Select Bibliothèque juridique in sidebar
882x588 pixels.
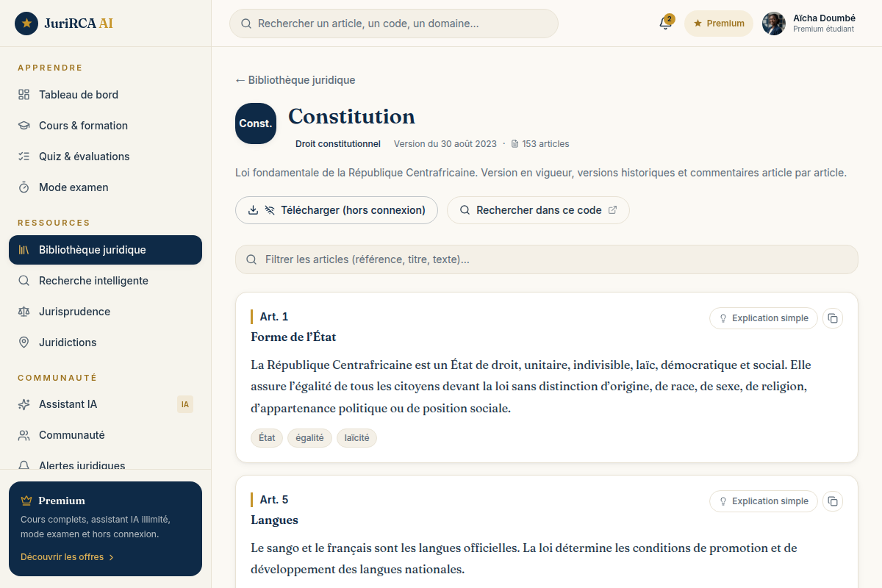point(105,250)
